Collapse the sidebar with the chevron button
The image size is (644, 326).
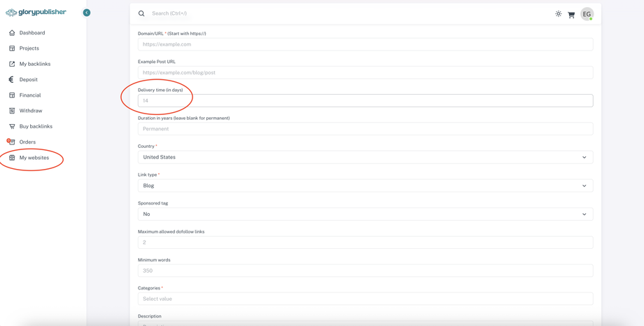tap(87, 13)
